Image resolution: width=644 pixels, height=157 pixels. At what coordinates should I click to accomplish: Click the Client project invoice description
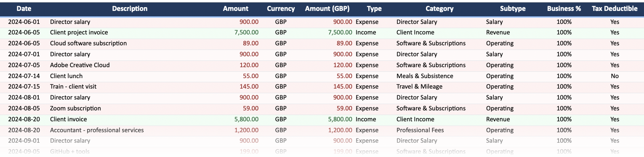tap(79, 32)
